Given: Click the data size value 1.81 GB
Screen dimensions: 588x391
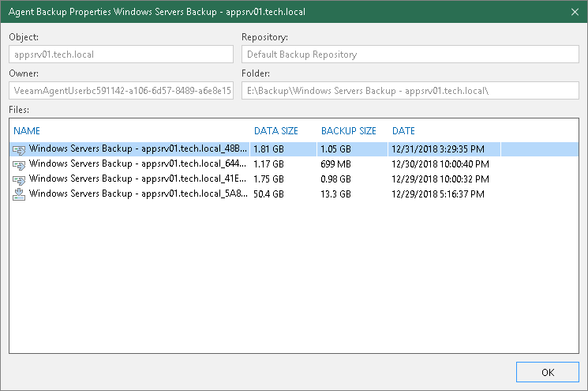Looking at the screenshot, I should (268, 149).
